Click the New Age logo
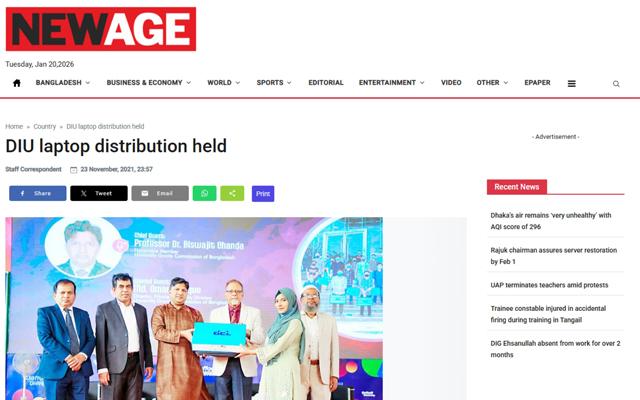Screen dimensions: 640x400 (101, 29)
